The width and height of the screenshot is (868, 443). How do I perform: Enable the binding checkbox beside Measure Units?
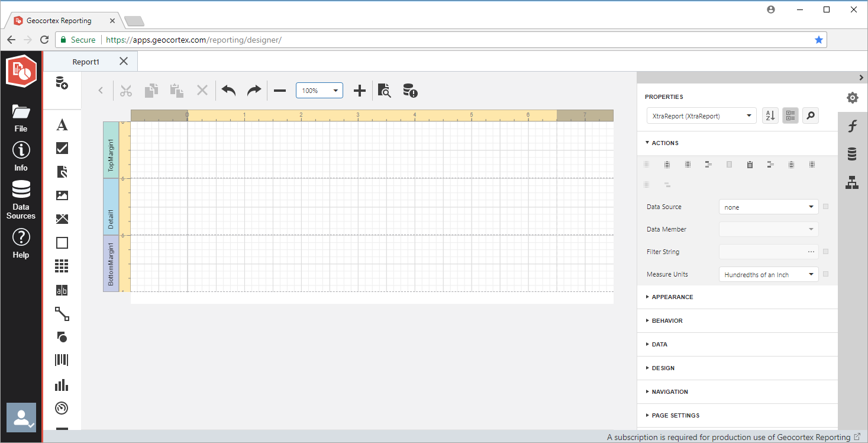[x=826, y=274]
